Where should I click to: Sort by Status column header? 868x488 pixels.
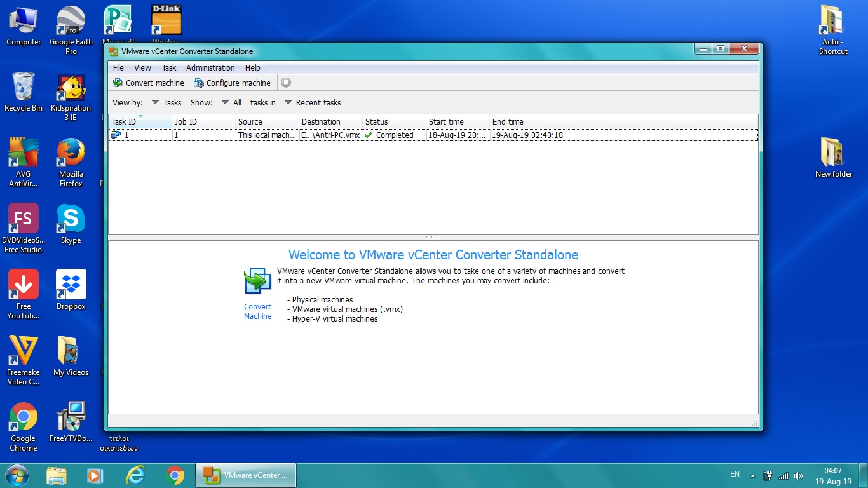[395, 121]
